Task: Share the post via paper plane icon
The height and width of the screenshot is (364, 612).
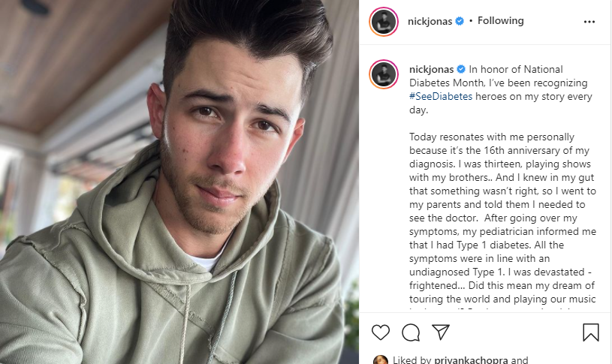Action: tap(441, 332)
